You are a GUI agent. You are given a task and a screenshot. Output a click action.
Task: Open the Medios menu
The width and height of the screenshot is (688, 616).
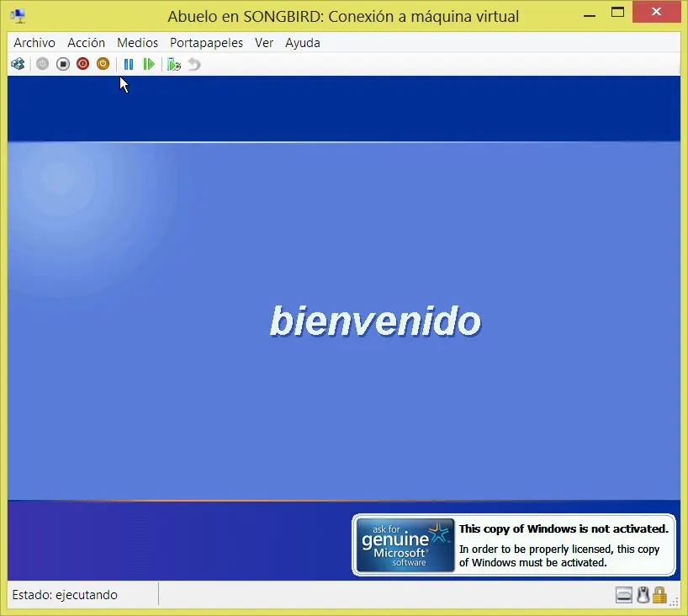coord(137,42)
